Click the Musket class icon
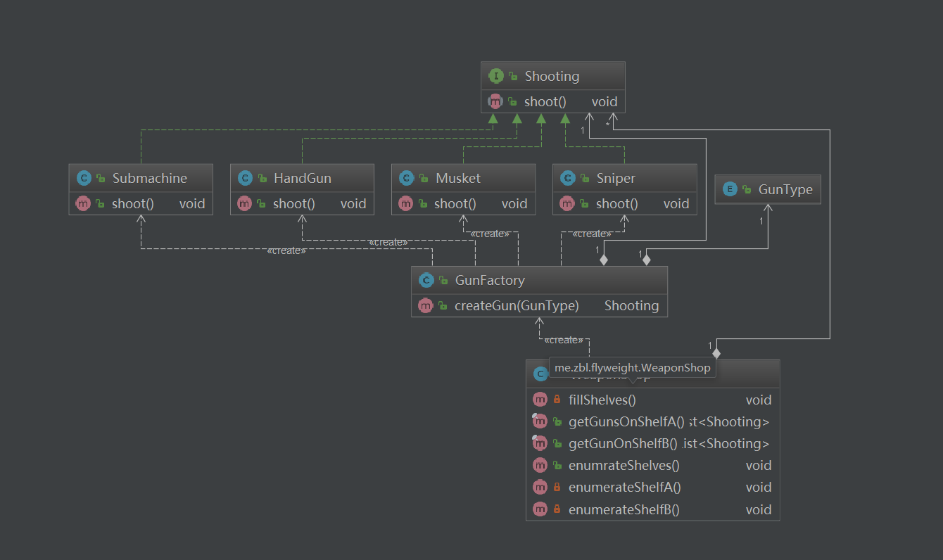 coord(406,178)
